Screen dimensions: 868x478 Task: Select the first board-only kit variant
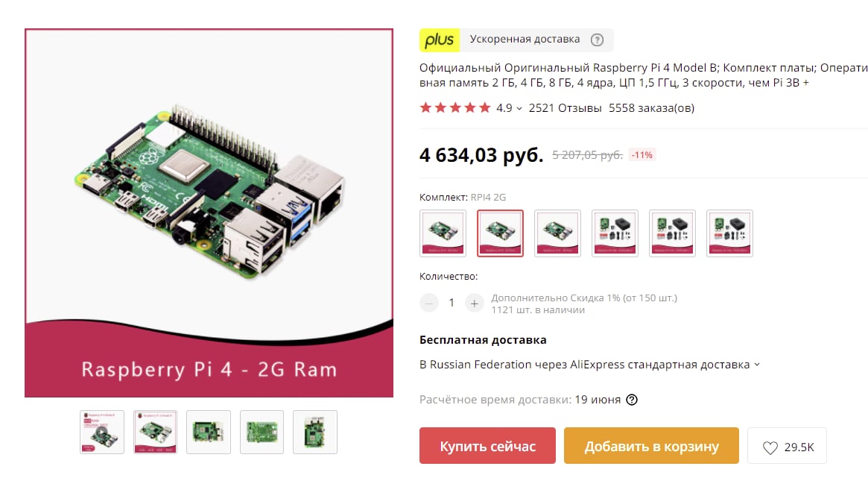point(443,233)
